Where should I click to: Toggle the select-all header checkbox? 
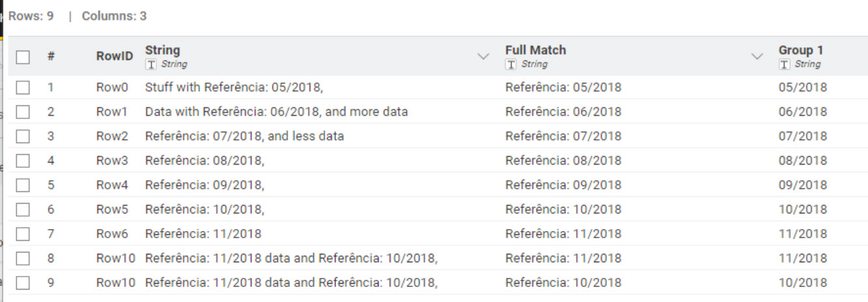point(23,57)
